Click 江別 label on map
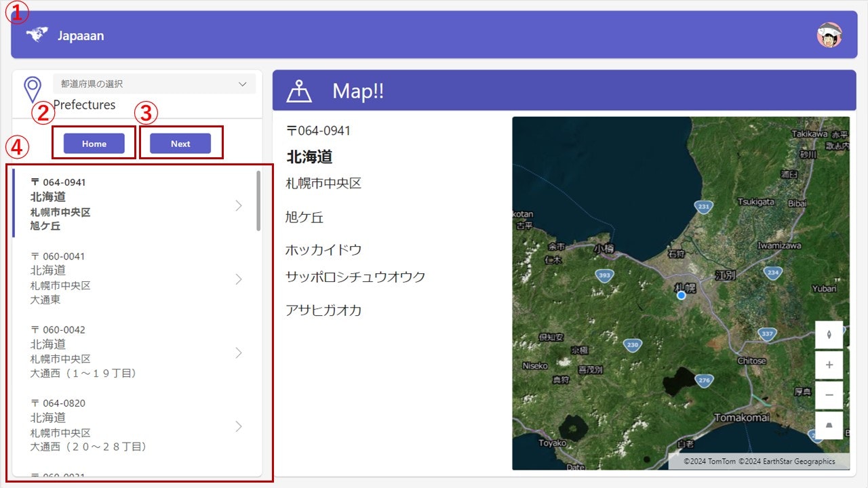868x488 pixels. click(725, 275)
